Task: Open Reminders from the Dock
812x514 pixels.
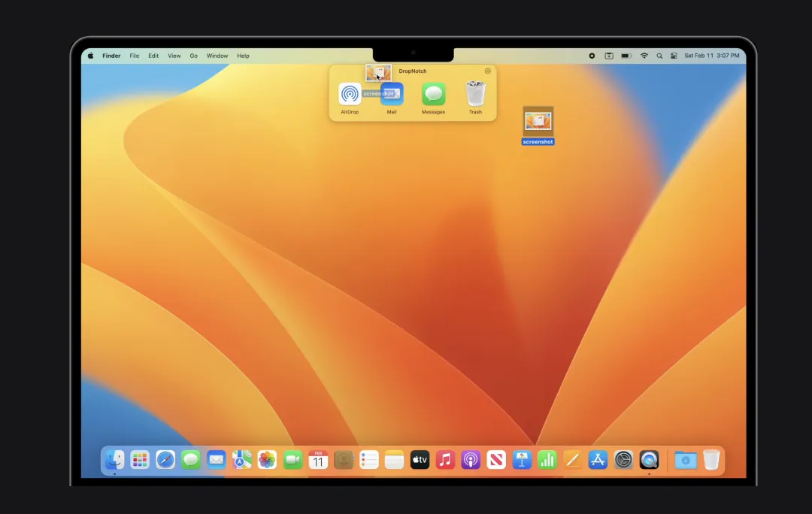Action: pyautogui.click(x=368, y=460)
